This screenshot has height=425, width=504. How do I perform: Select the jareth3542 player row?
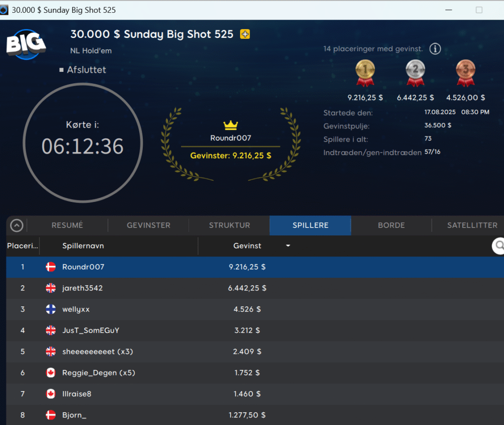pyautogui.click(x=148, y=288)
